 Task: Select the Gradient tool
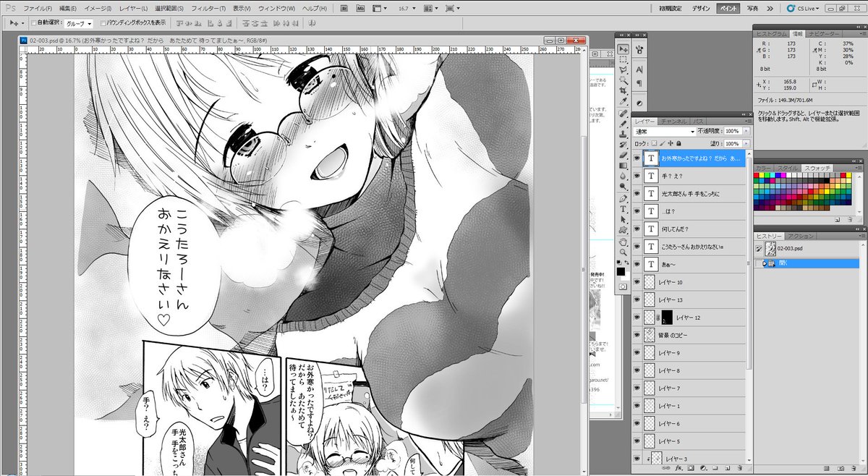pyautogui.click(x=624, y=165)
